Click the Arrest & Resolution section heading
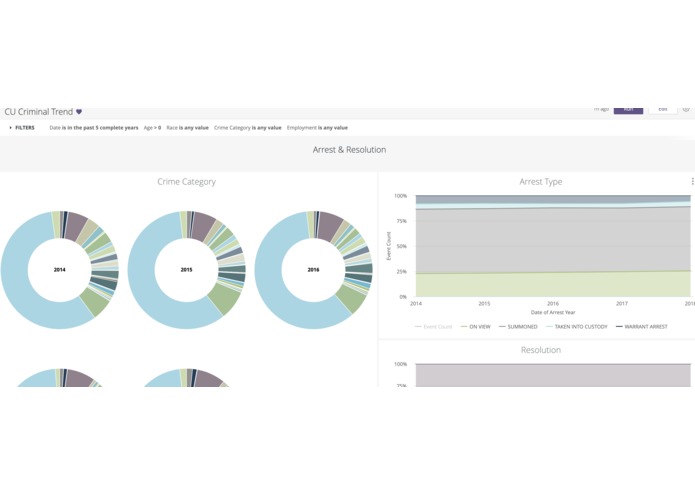 click(349, 150)
